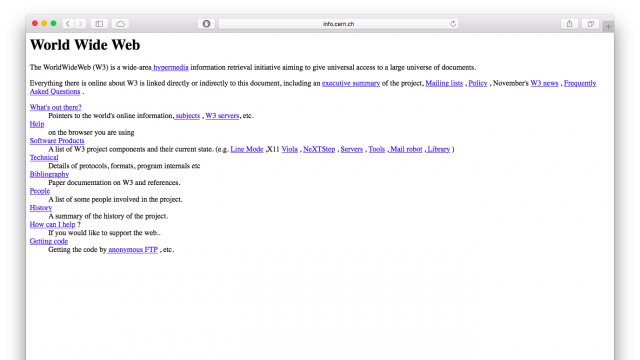Screen dimensions: 640x360
Task: Follow the Mailing lists link
Action: coord(444,83)
